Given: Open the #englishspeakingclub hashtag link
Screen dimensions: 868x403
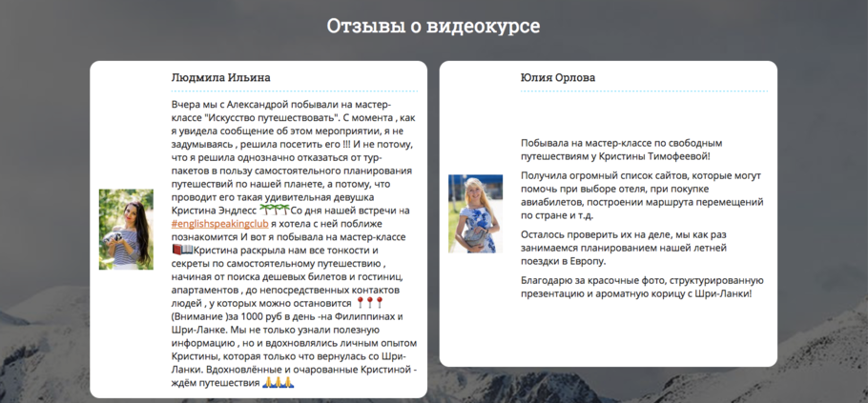Looking at the screenshot, I should coord(220,224).
